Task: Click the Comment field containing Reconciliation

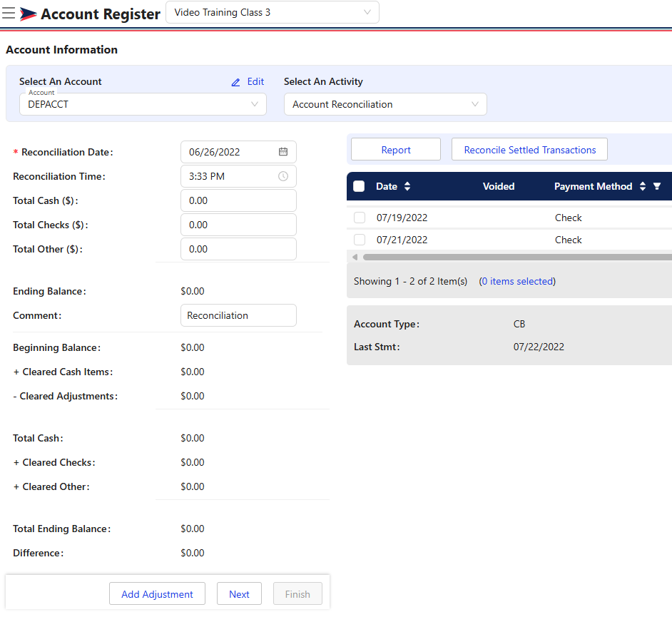Action: [x=238, y=315]
